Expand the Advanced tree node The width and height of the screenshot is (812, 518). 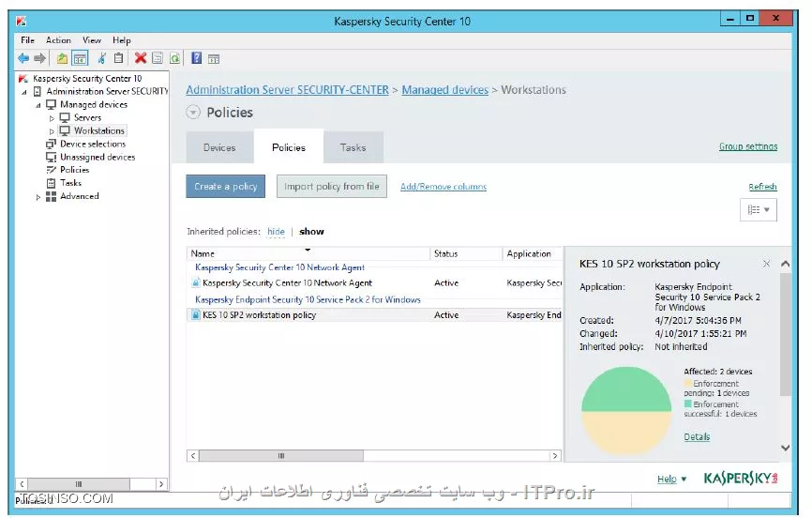[x=38, y=197]
